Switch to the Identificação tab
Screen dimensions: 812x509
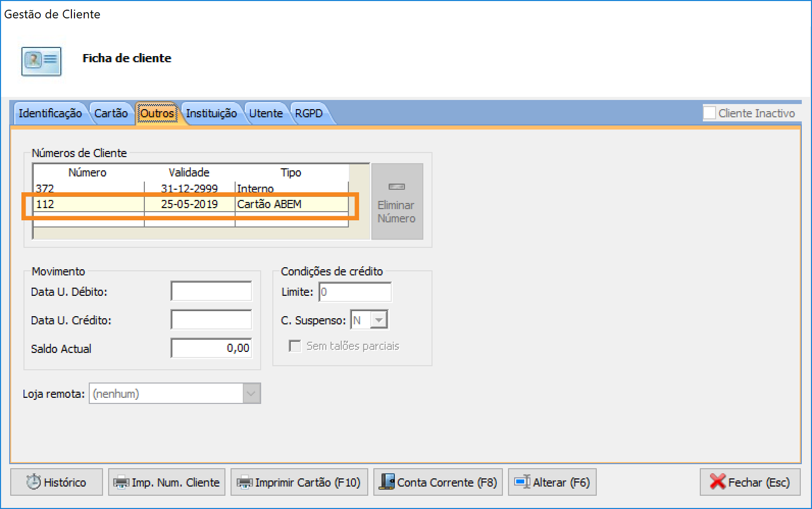[x=50, y=113]
